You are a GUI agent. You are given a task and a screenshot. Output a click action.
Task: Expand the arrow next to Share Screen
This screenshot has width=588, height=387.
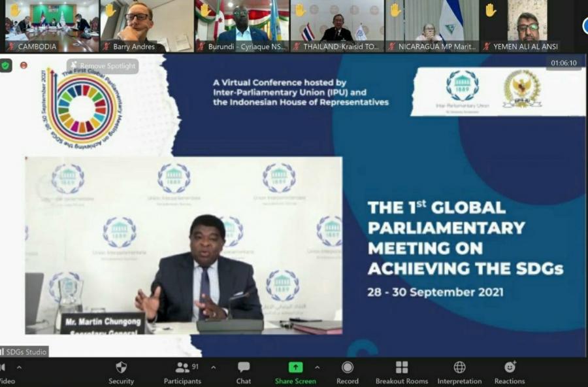tap(318, 367)
